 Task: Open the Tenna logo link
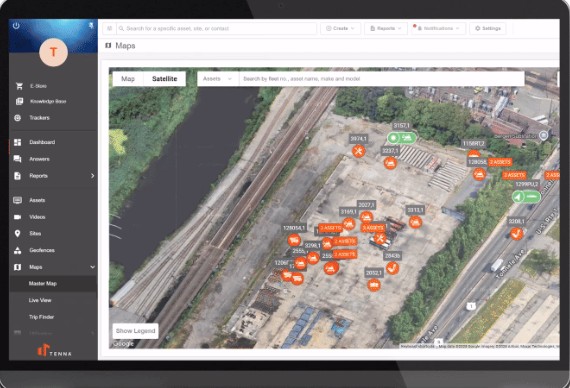(x=54, y=351)
